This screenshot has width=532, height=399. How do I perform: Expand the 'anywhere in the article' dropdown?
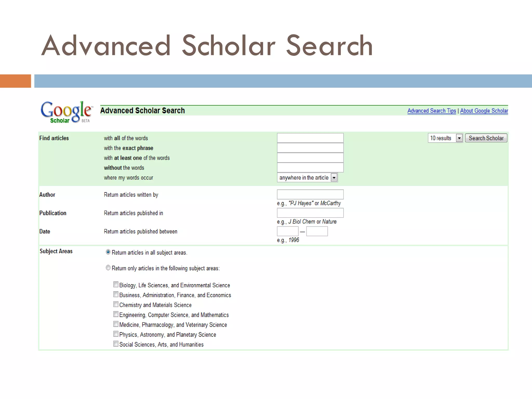(x=307, y=177)
